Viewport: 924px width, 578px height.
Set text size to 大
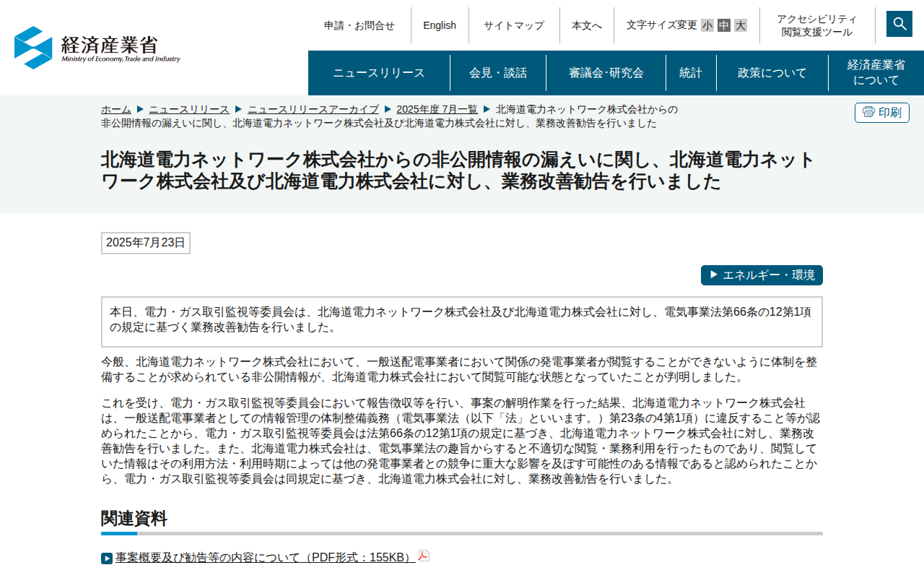[741, 25]
